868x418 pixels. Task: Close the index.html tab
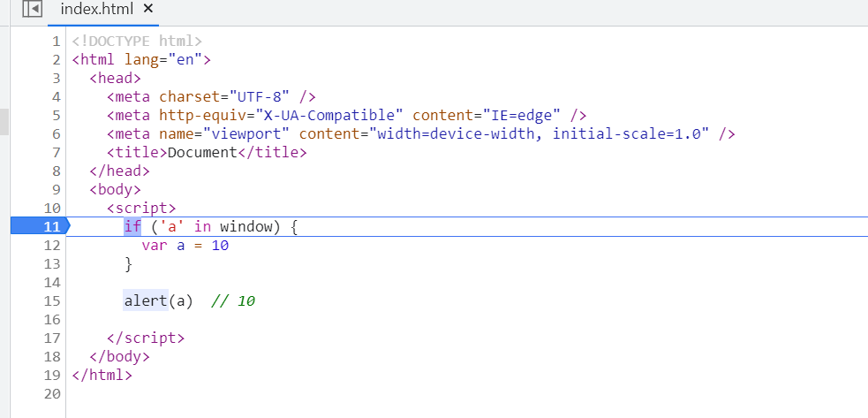[x=147, y=8]
